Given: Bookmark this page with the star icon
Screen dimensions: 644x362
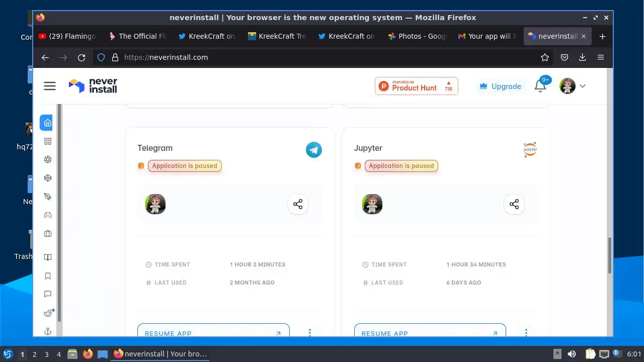Looking at the screenshot, I should pos(545,57).
